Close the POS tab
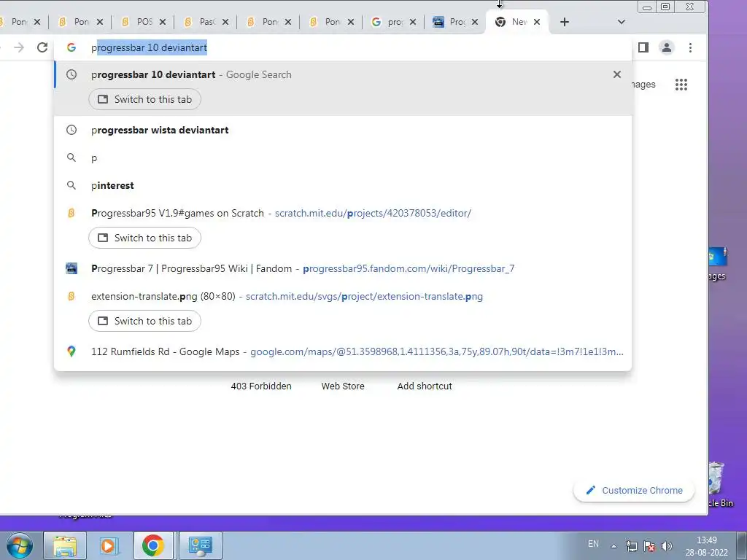The height and width of the screenshot is (560, 747). 163,22
